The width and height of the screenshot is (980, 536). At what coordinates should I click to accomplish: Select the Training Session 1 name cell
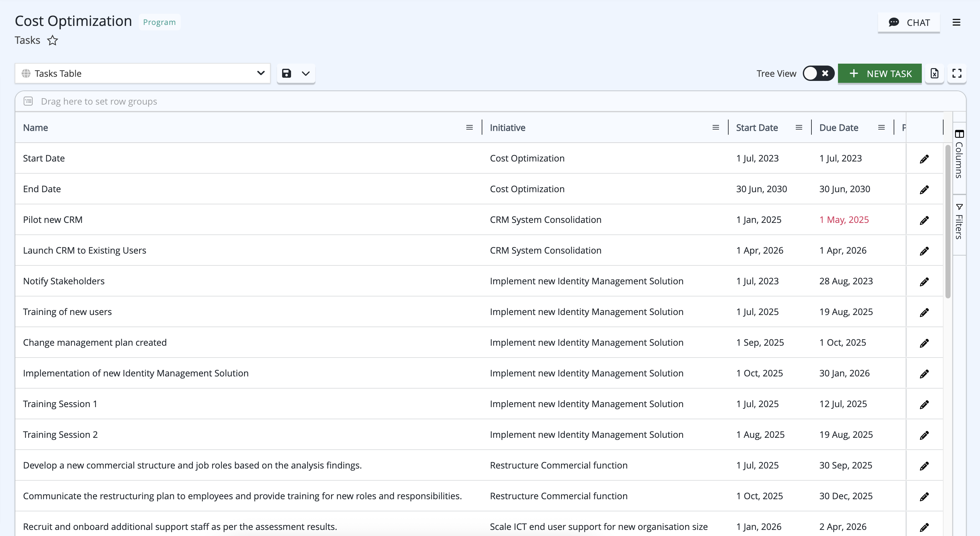tap(249, 404)
